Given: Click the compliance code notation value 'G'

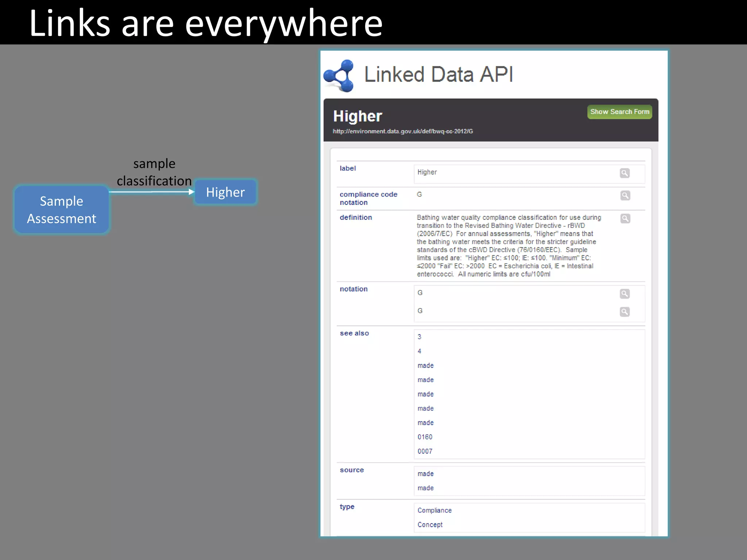Looking at the screenshot, I should coord(419,195).
